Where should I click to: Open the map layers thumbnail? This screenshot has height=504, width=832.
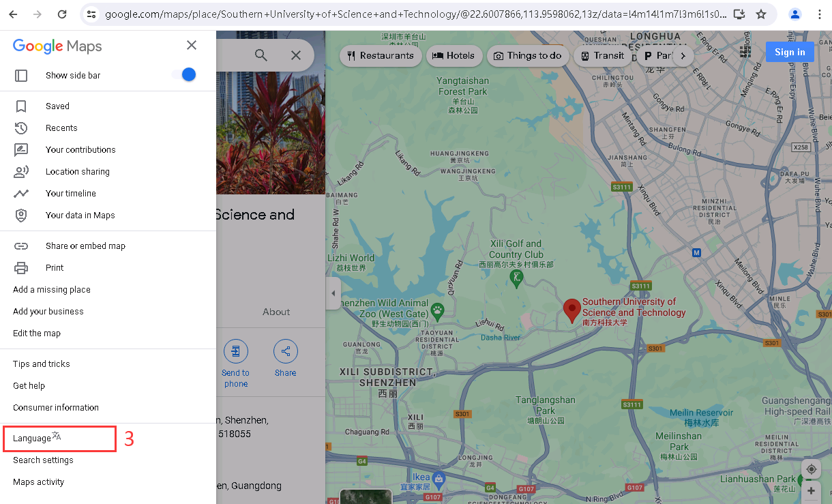tap(366, 496)
